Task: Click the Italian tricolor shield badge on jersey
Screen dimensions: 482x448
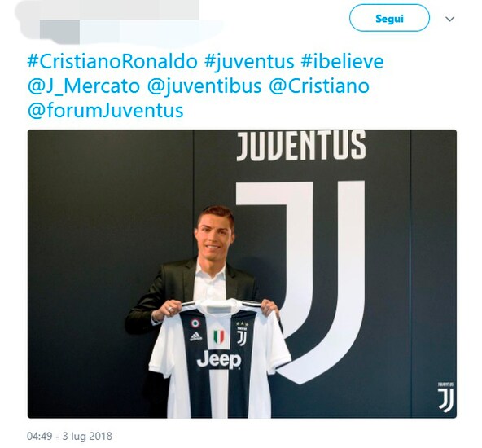Action: click(219, 336)
